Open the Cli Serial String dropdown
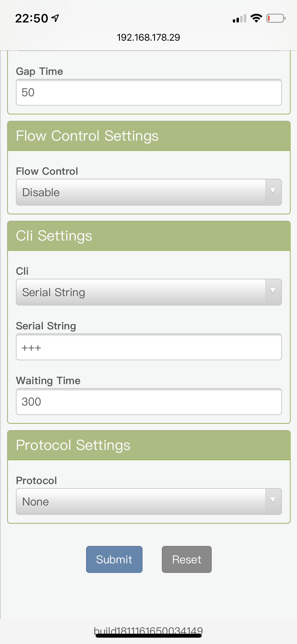Screen dimensions: 297x644 point(140,292)
